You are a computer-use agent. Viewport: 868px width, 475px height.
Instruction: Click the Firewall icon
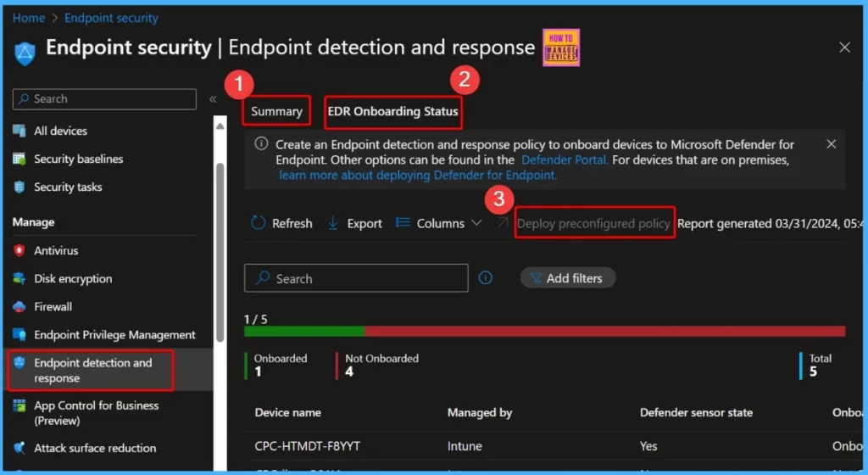[x=19, y=307]
